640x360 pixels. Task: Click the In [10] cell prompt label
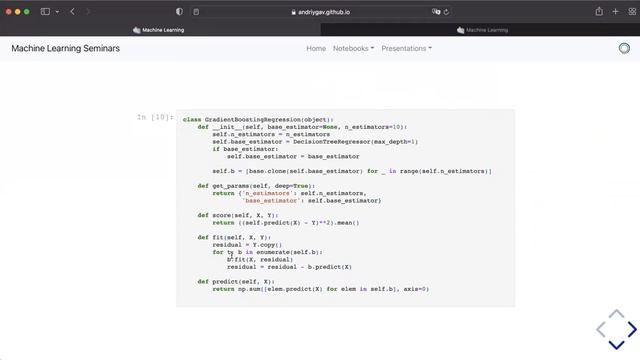(155, 118)
